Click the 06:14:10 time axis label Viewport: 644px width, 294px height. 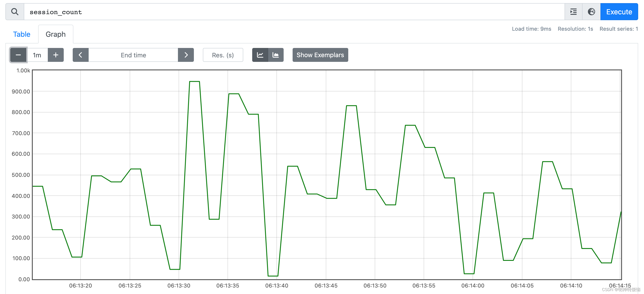click(571, 285)
